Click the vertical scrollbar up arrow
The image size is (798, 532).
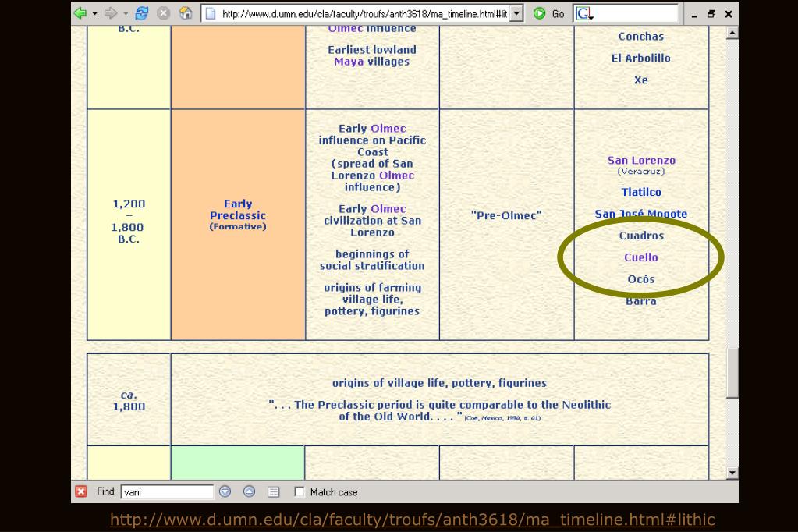(732, 33)
